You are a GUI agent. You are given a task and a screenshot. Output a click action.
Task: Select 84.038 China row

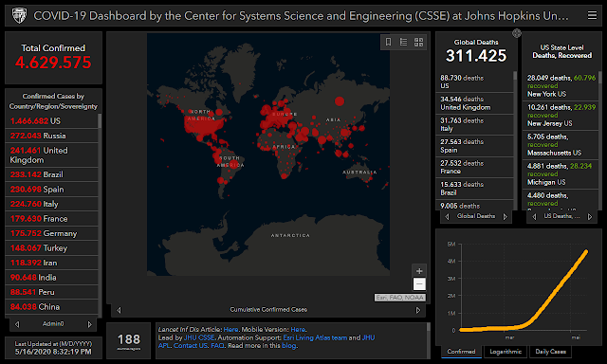[51, 307]
